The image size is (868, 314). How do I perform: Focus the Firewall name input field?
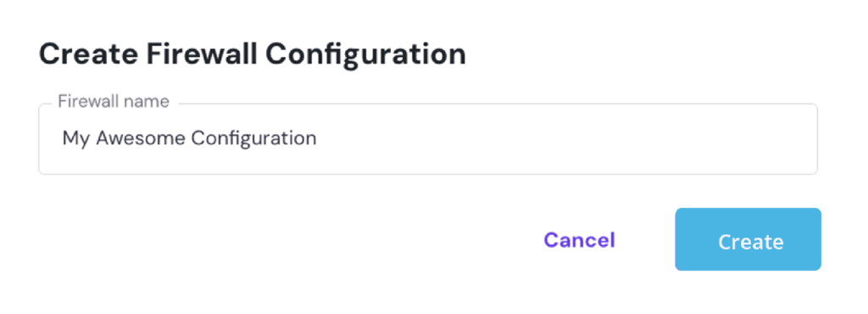pos(428,139)
